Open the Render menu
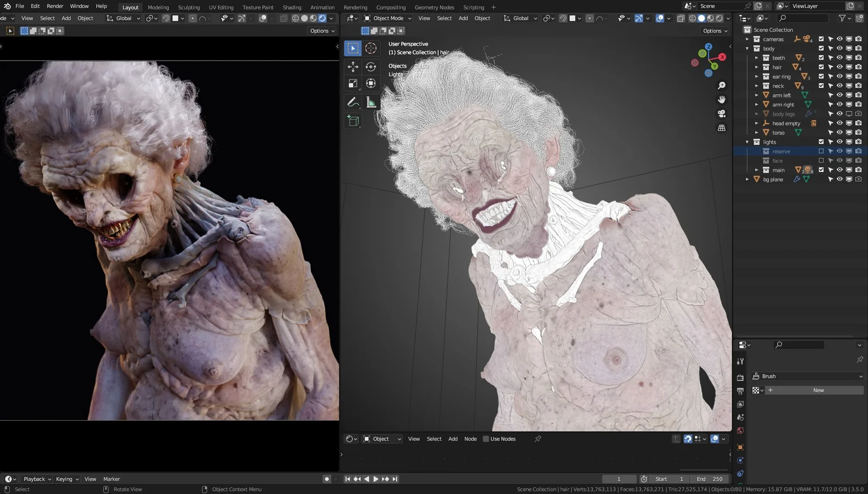868x494 pixels. 54,6
